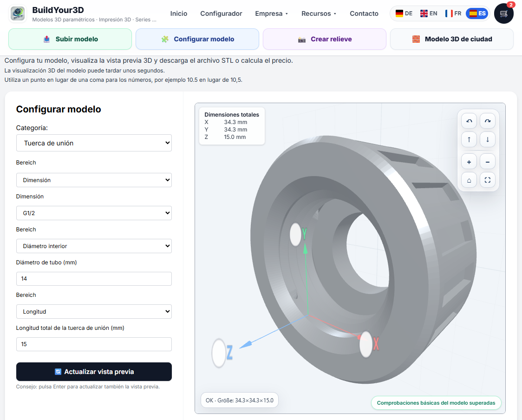Open the Contacto page
The width and height of the screenshot is (522, 420).
364,13
